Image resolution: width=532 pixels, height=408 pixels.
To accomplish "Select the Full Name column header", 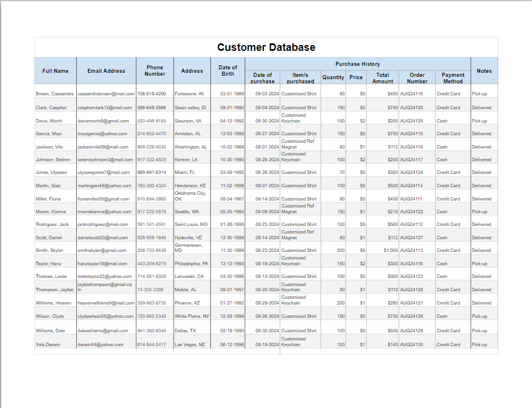I will click(x=55, y=71).
